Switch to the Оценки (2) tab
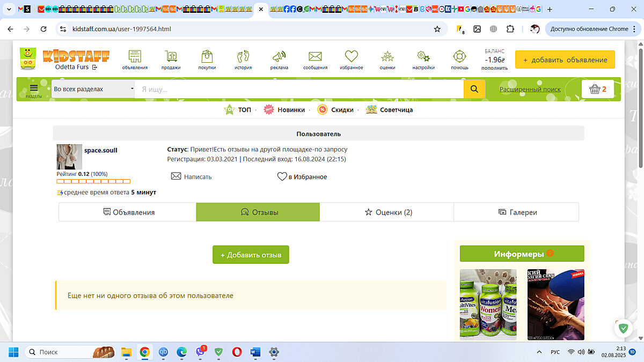Image resolution: width=644 pixels, height=362 pixels. click(386, 212)
